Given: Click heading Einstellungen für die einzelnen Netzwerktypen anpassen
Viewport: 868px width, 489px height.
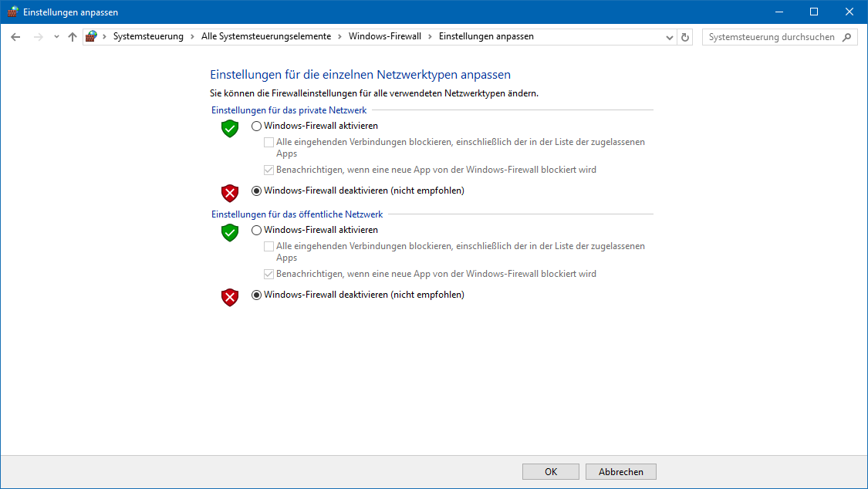Looking at the screenshot, I should 360,75.
